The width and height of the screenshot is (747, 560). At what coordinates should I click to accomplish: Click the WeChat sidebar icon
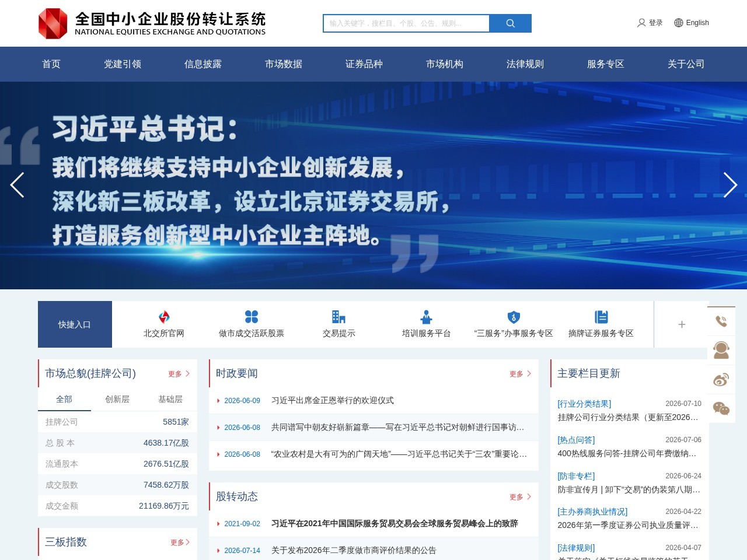pos(721,409)
